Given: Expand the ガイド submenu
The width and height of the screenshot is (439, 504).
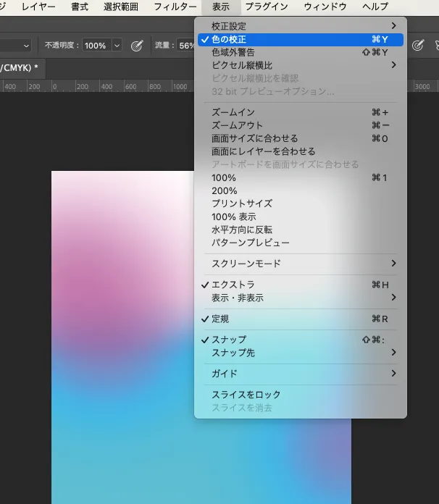Looking at the screenshot, I should [301, 374].
